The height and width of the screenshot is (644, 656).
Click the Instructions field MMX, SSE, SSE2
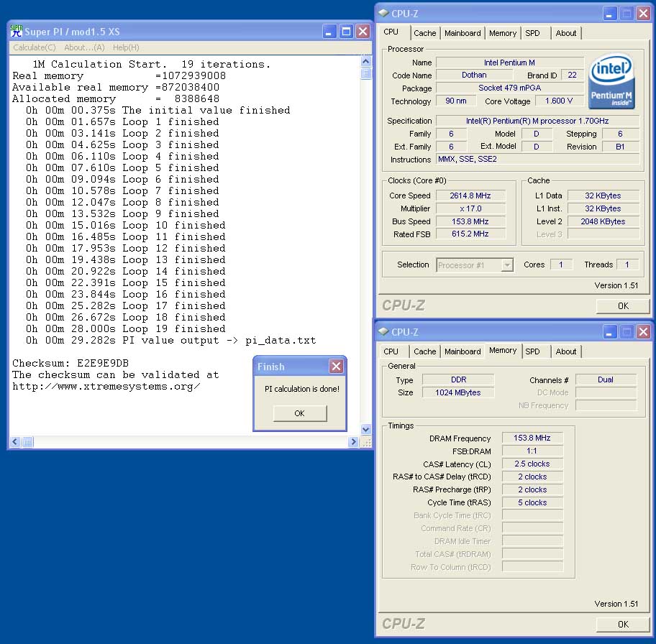537,159
